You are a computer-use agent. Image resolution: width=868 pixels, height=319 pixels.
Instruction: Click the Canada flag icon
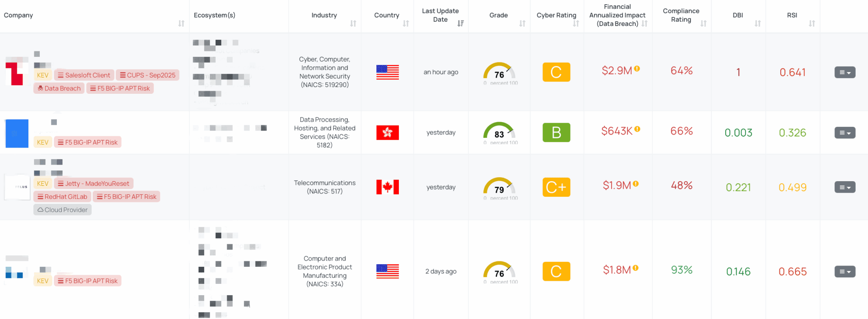[387, 187]
